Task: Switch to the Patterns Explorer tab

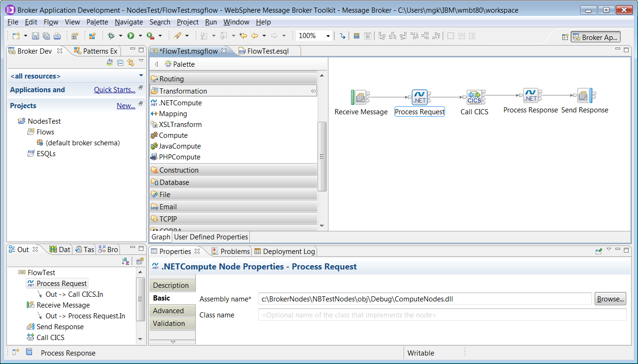Action: pos(96,51)
